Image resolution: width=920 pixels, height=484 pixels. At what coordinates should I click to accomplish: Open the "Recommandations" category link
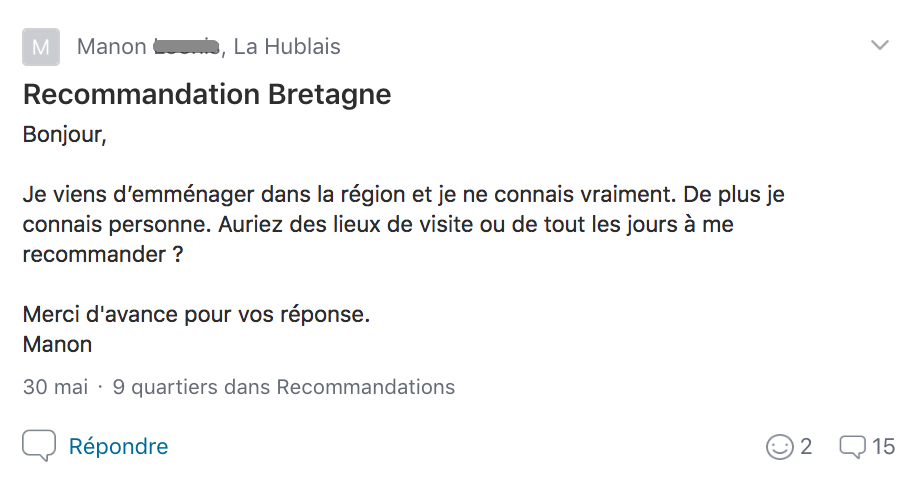click(x=366, y=387)
